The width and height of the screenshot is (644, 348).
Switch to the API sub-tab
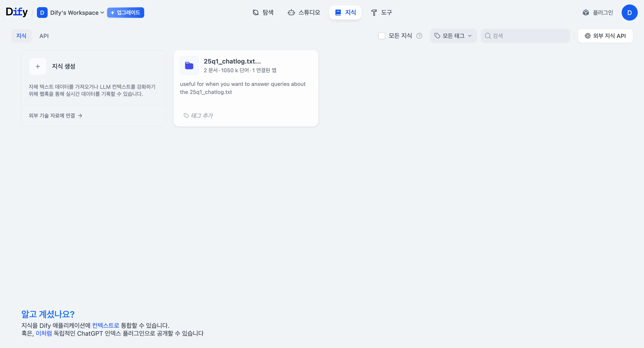click(44, 36)
